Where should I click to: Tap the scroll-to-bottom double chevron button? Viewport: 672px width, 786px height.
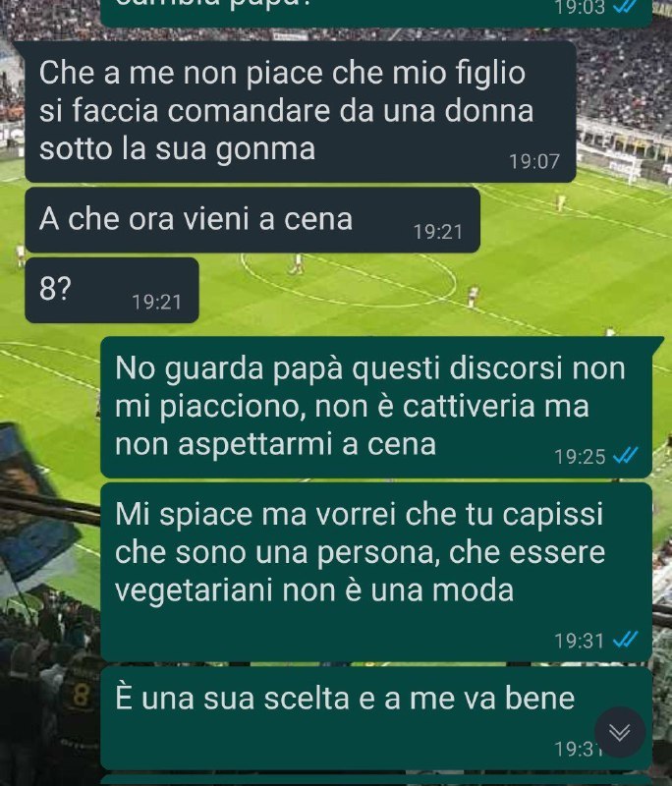[x=619, y=732]
